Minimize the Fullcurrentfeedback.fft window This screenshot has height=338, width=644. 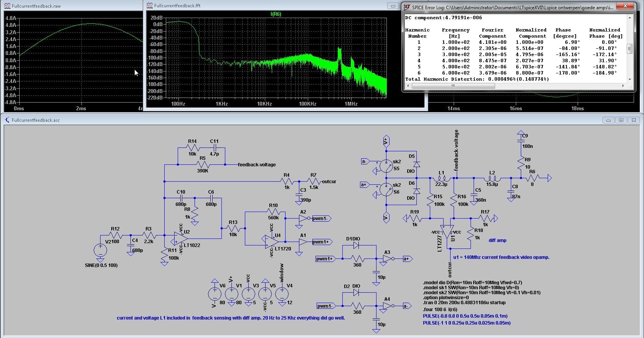tap(393, 6)
